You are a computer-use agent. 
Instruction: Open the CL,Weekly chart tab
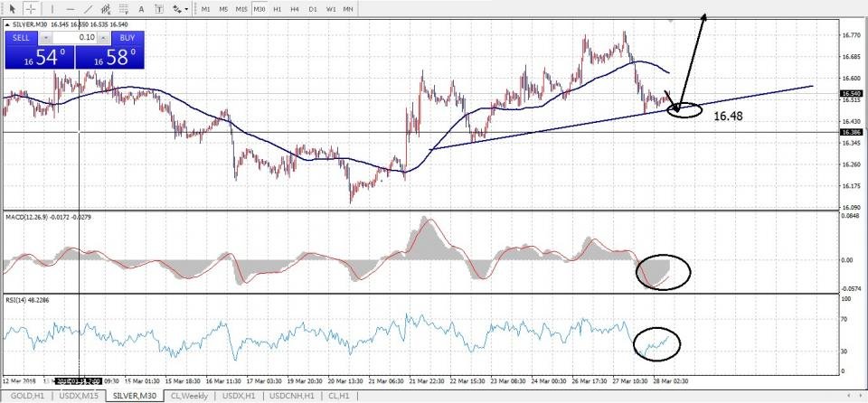(x=189, y=395)
